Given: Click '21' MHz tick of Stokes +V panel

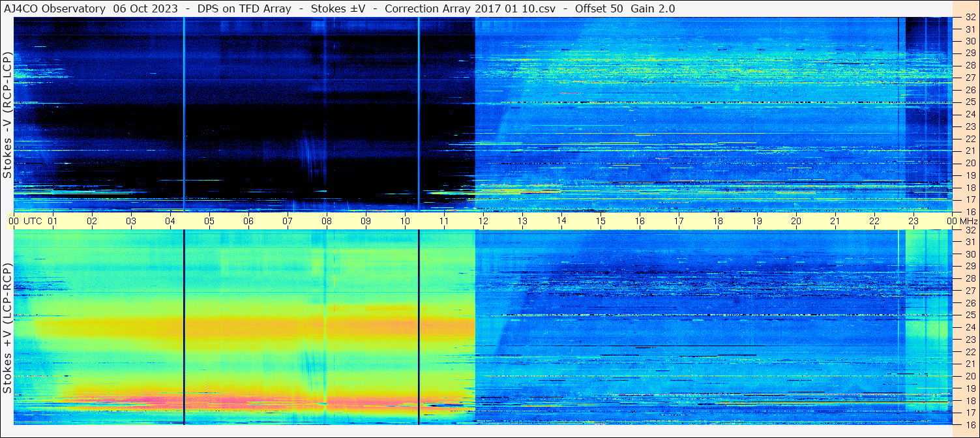Looking at the screenshot, I should point(970,364).
